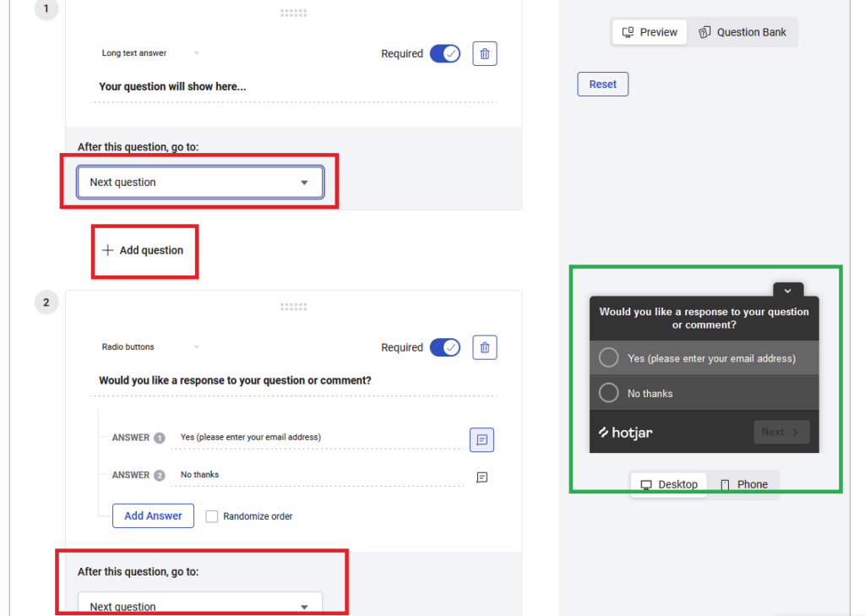Viewport: 865px width, 616px height.
Task: Select 'No thanks' radio option in preview
Action: pyautogui.click(x=608, y=393)
